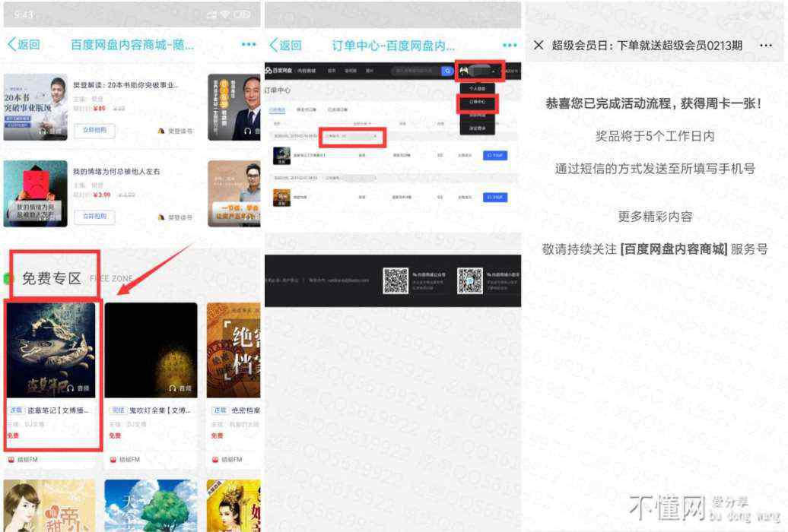Tap the ¥2.99 price on 我的情绪 card

102,195
